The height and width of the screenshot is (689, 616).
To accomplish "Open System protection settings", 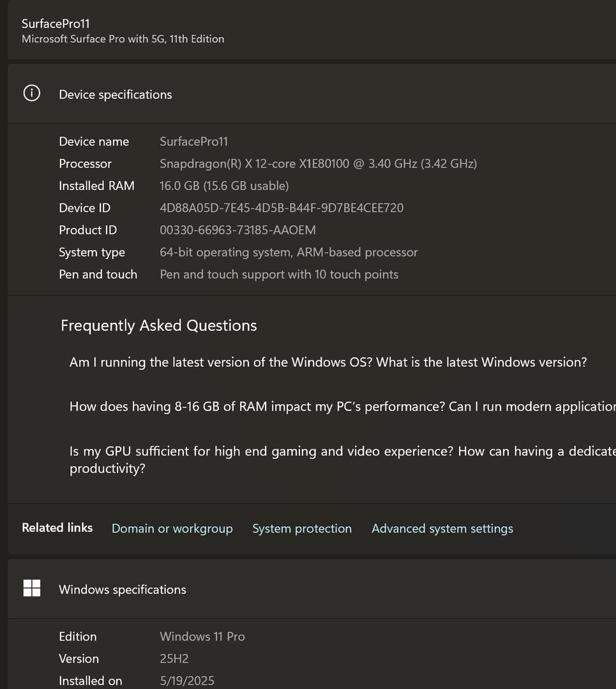I will point(301,528).
